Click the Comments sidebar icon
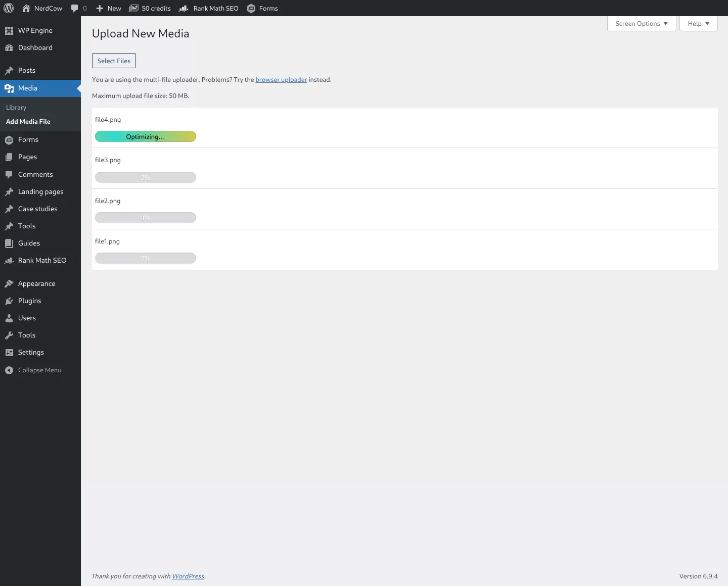This screenshot has width=728, height=586. point(9,174)
